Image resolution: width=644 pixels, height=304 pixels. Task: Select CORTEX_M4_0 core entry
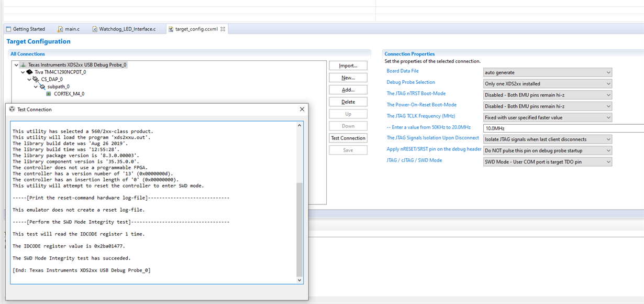coord(69,94)
